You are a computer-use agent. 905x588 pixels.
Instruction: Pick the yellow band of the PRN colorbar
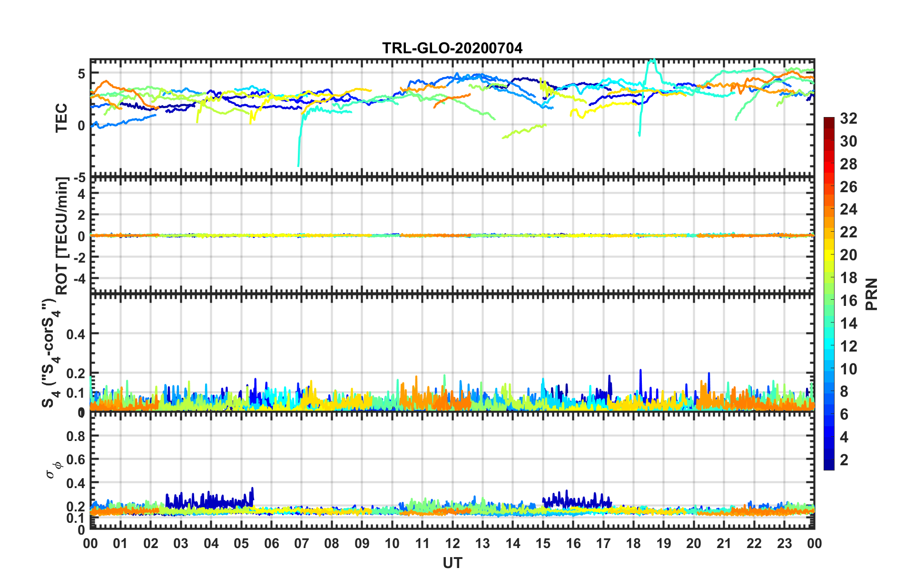pos(828,255)
